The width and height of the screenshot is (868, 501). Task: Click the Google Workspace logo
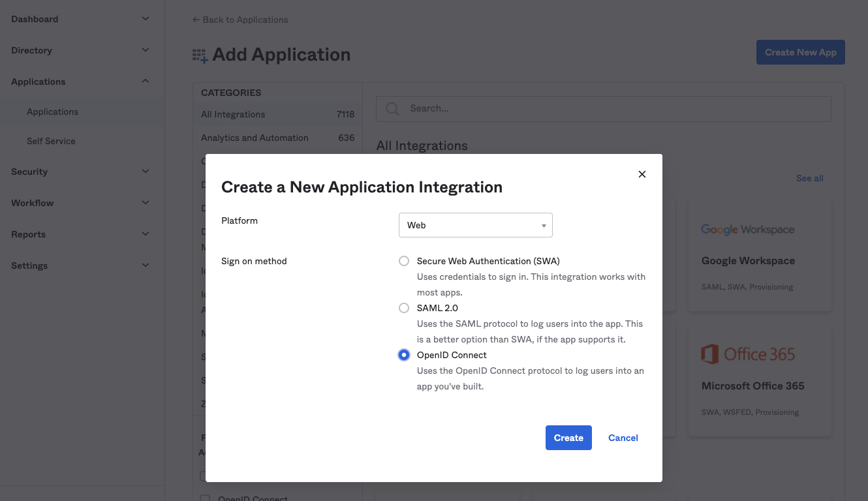pyautogui.click(x=748, y=230)
